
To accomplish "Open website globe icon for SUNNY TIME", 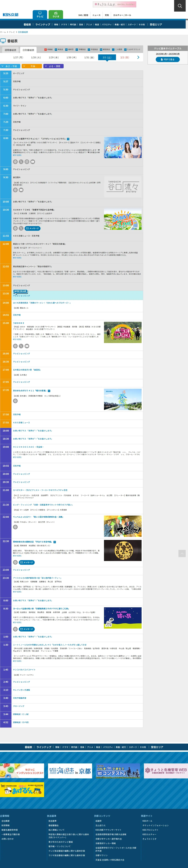I will point(15,228).
